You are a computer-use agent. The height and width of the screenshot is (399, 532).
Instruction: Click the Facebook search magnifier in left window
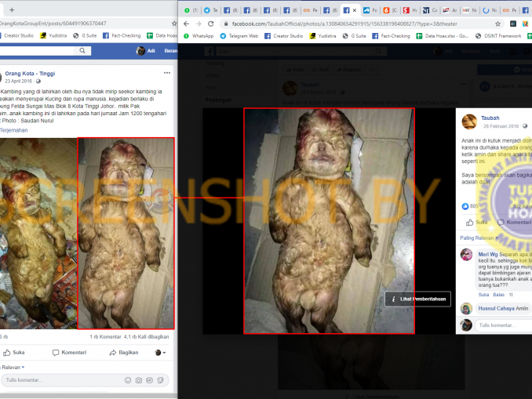coord(82,50)
